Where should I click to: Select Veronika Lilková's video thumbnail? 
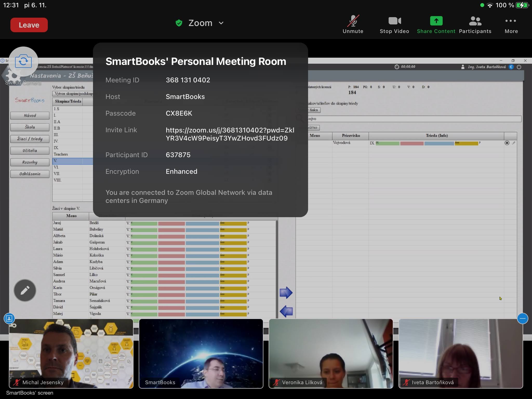click(331, 354)
